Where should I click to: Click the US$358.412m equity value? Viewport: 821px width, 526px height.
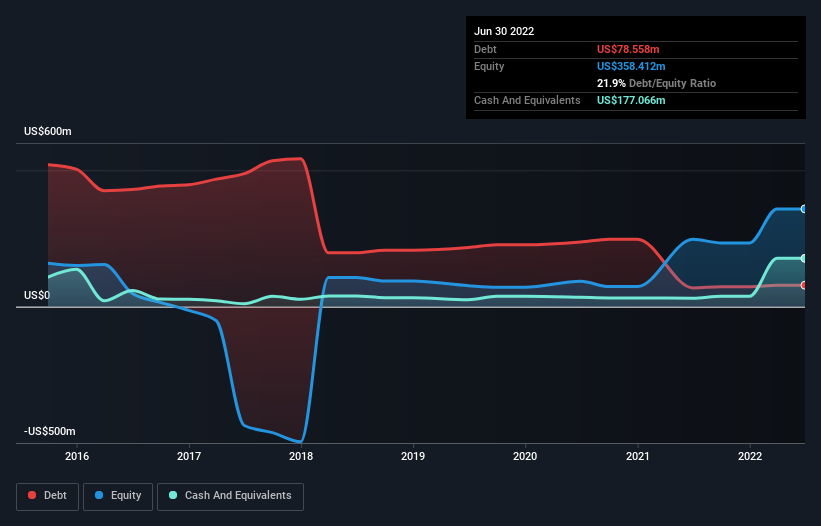tap(631, 66)
